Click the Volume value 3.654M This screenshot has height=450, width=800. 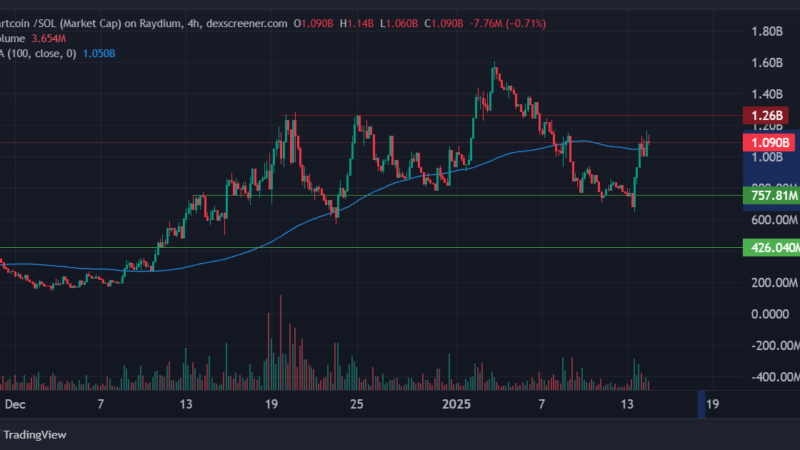48,39
